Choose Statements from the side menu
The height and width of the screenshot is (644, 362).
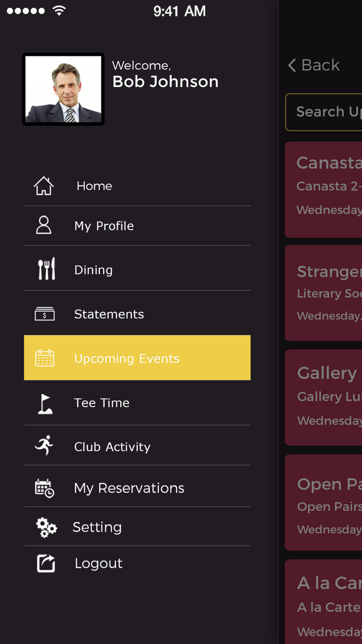pos(109,314)
